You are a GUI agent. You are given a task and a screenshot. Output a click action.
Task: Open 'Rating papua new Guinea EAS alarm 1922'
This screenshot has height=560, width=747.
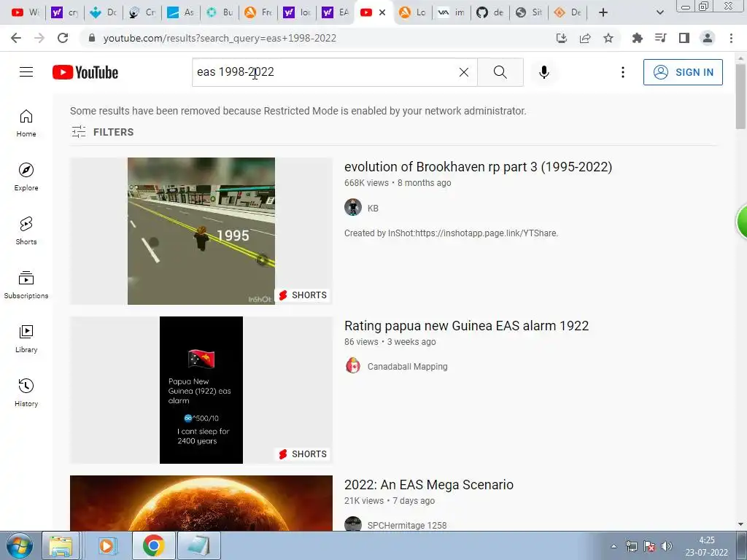click(466, 326)
